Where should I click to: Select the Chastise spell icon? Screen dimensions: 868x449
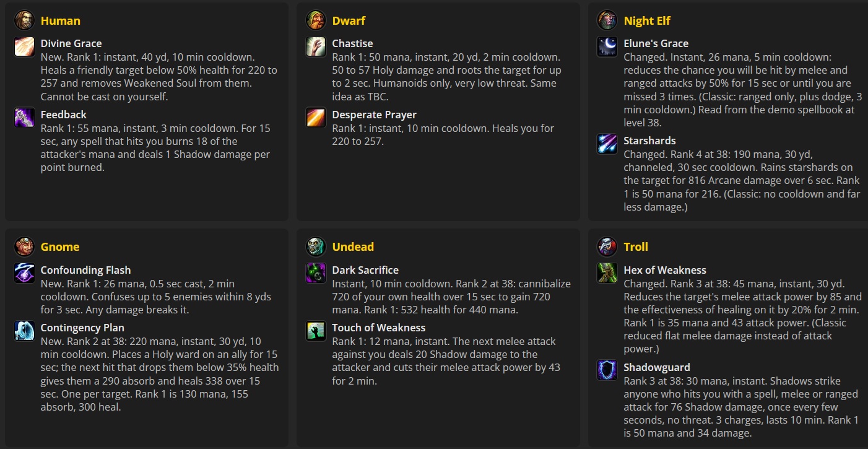316,46
